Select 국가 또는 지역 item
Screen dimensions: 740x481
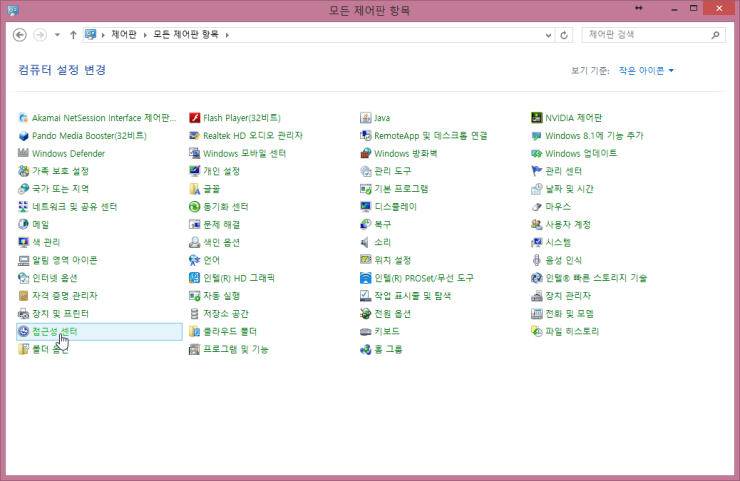(x=60, y=189)
